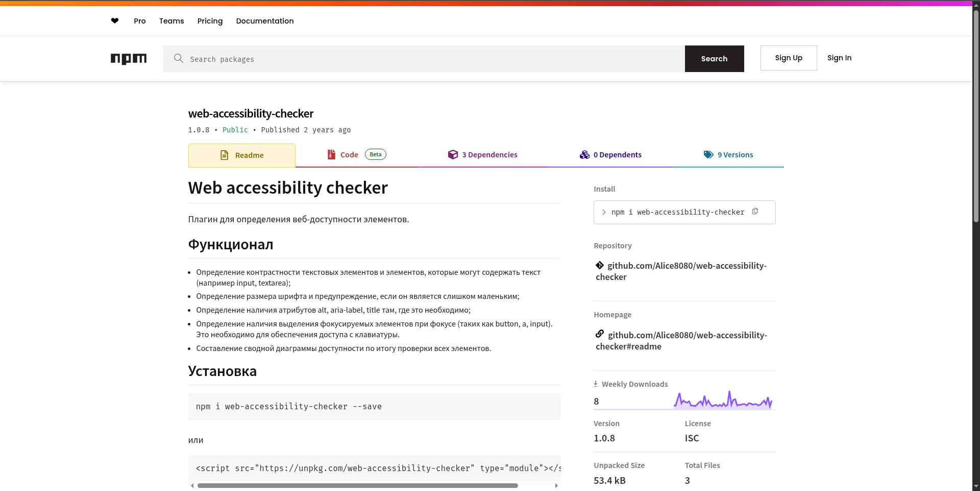Screen dimensions: 980x491
Task: Click the 'Функционал' heading
Action: [231, 244]
